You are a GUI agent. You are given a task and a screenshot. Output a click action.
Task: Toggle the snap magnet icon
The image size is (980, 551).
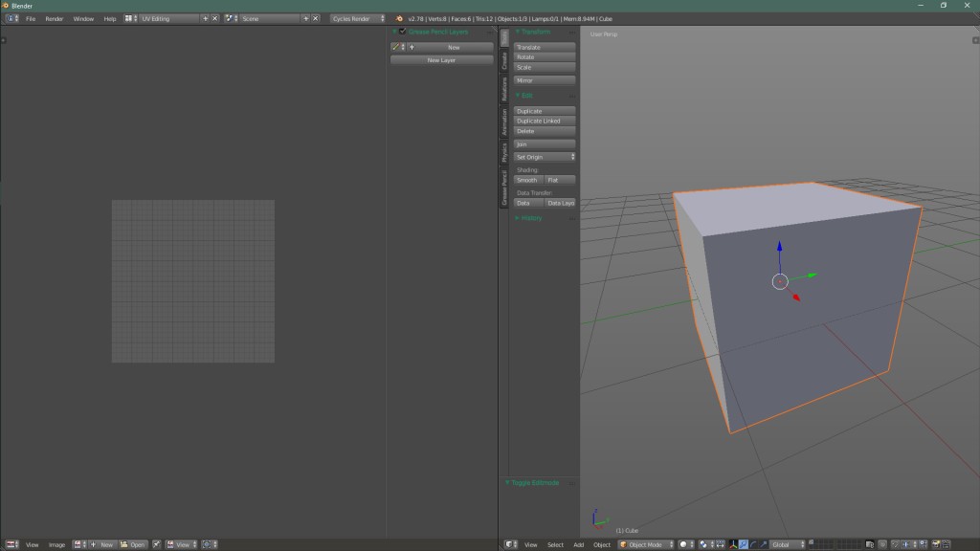point(721,544)
